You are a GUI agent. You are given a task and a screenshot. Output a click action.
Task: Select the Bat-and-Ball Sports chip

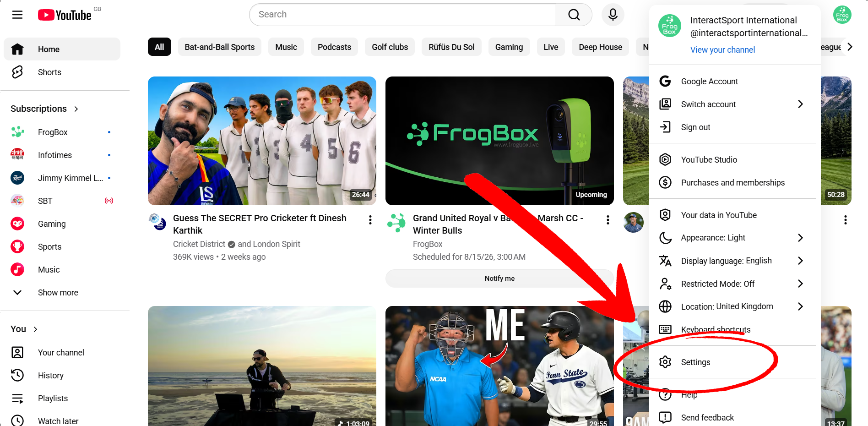pos(220,47)
